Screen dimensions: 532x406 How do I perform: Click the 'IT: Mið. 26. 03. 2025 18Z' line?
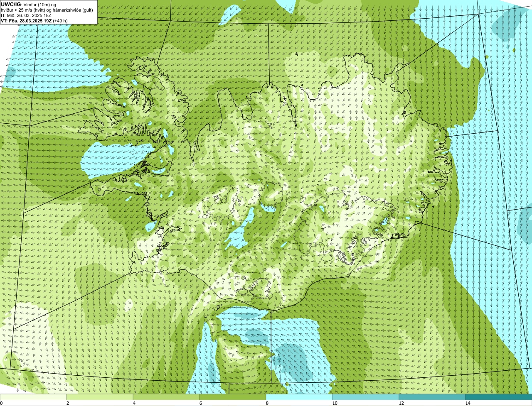(26, 15)
